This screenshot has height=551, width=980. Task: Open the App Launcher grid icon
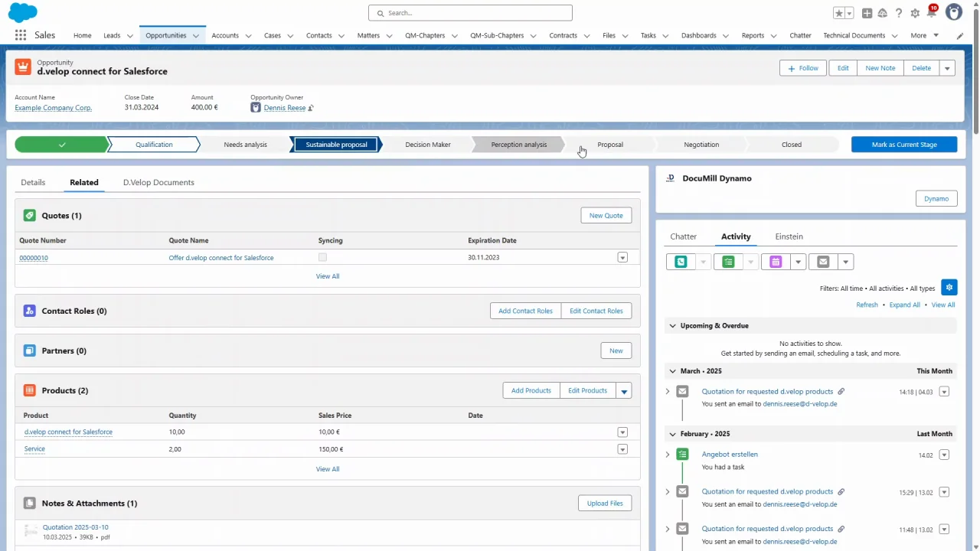(x=21, y=35)
